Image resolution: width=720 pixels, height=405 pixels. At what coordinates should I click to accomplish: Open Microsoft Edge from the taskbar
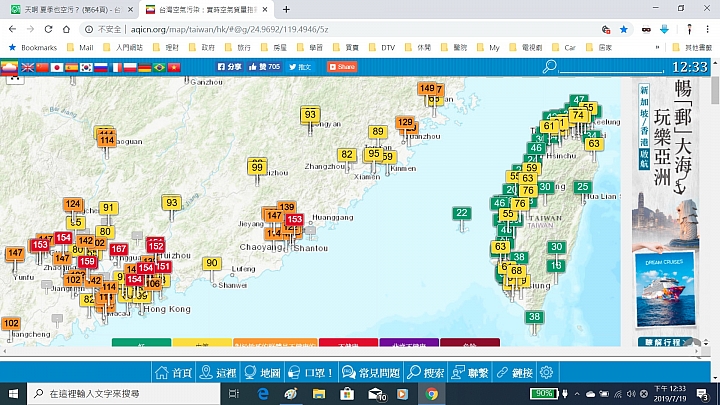(x=264, y=394)
